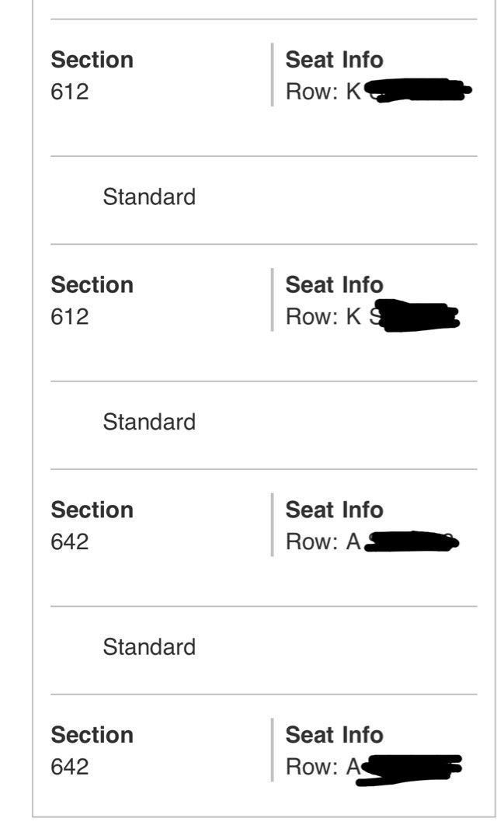
Task: Tap the Standard label above the last 642 ticket
Action: (x=149, y=647)
